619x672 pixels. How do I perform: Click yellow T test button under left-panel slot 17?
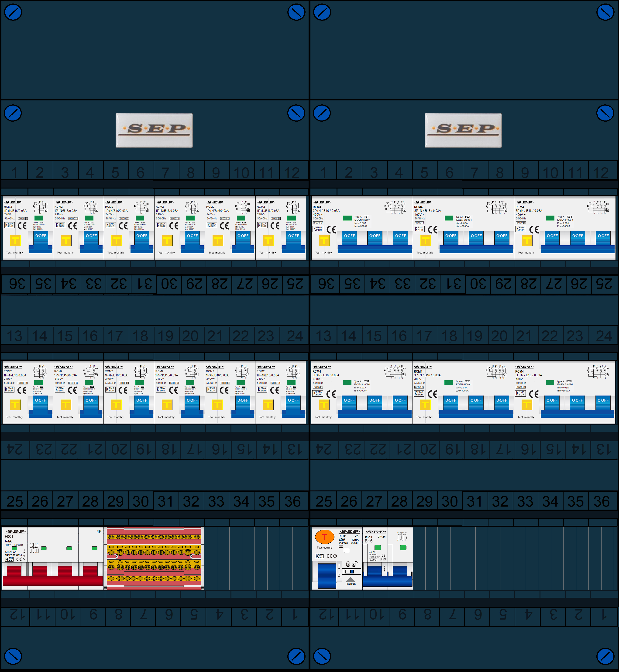(x=116, y=405)
